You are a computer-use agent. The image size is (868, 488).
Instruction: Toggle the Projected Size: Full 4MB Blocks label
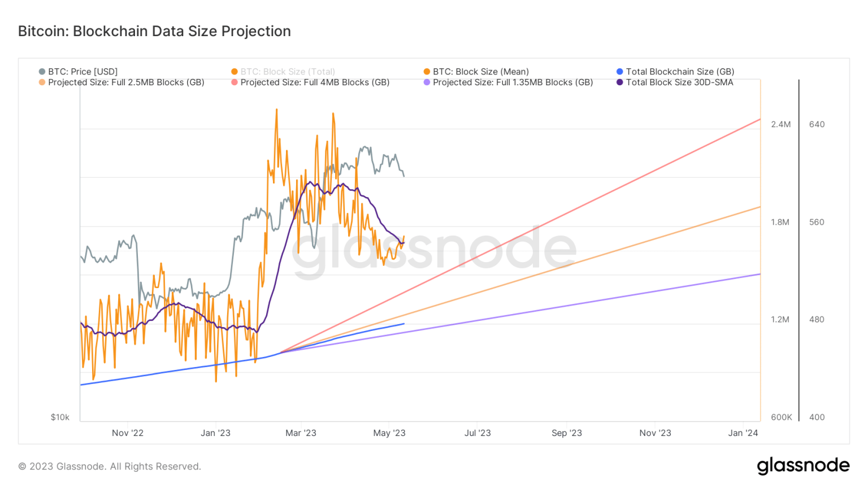click(315, 82)
